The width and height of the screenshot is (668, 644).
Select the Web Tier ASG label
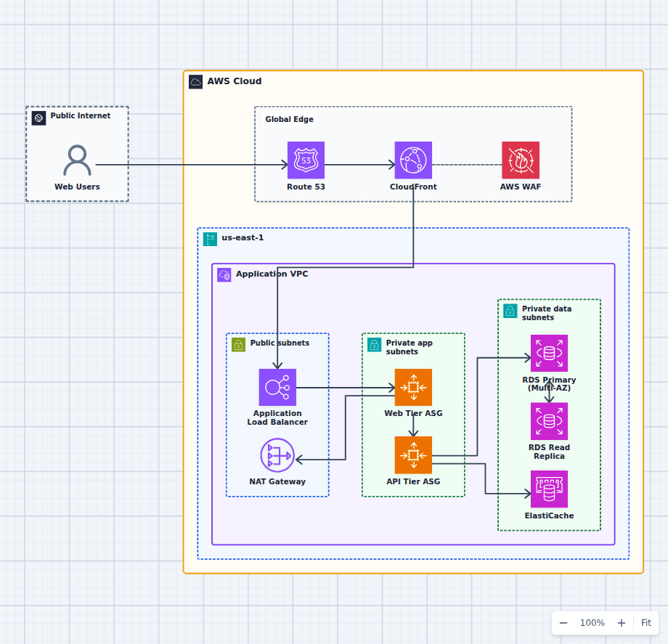[413, 413]
